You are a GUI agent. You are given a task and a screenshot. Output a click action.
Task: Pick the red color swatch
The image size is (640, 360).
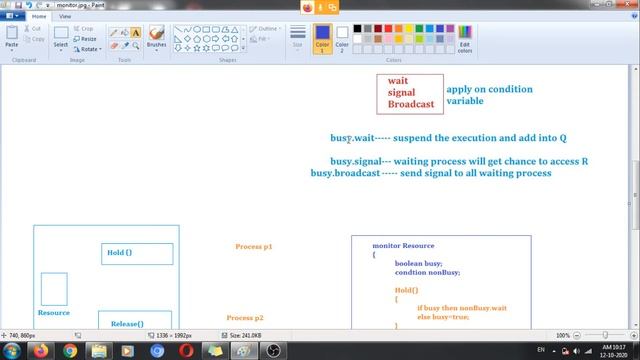pyautogui.click(x=388, y=28)
